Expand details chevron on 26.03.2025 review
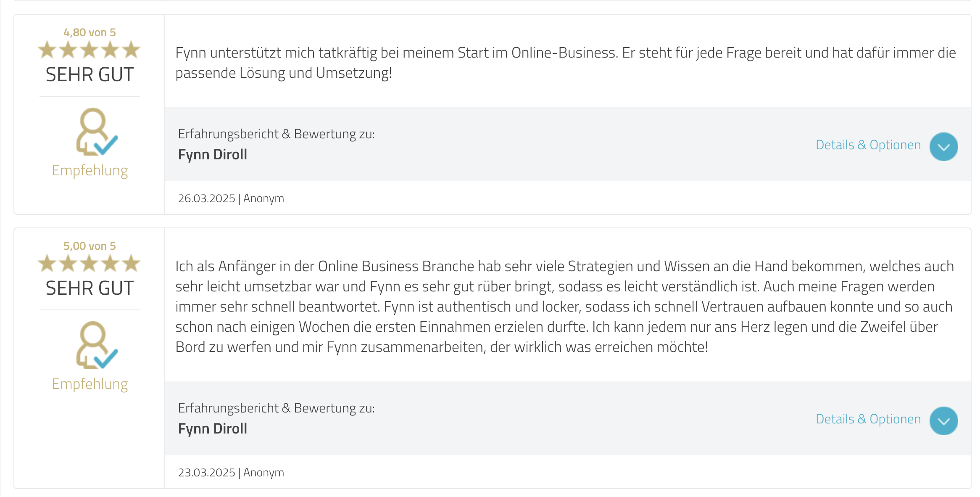 [x=943, y=147]
